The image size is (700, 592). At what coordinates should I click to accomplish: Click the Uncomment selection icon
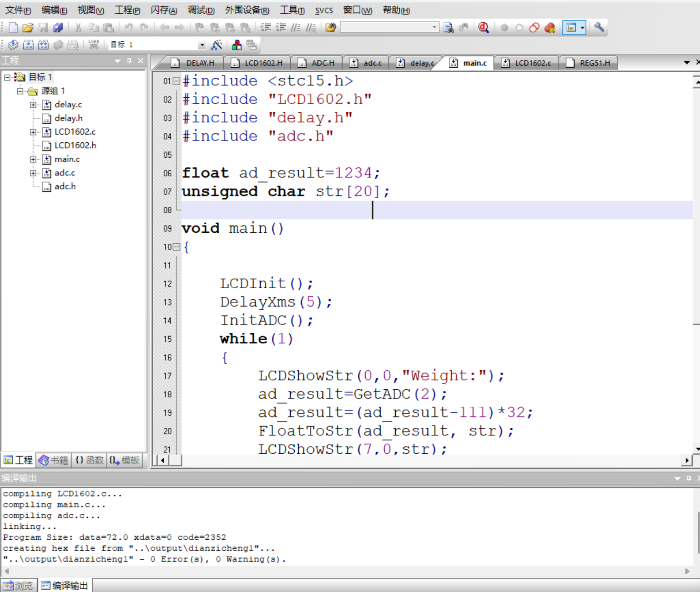(x=311, y=28)
